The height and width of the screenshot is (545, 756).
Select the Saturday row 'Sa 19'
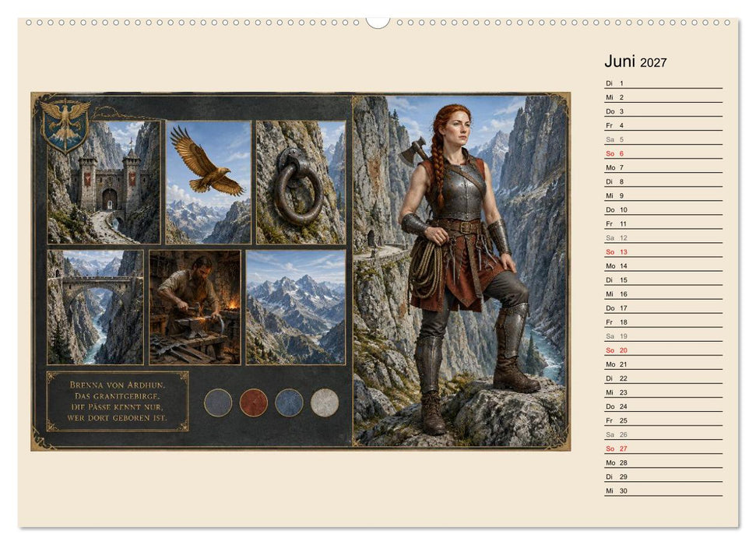(663, 336)
